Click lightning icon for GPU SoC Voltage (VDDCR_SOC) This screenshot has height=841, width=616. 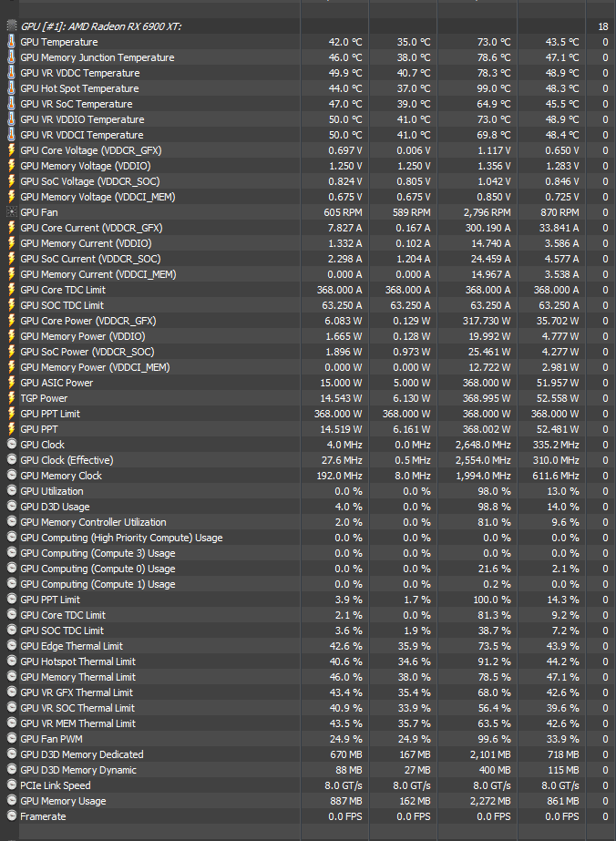coord(12,181)
